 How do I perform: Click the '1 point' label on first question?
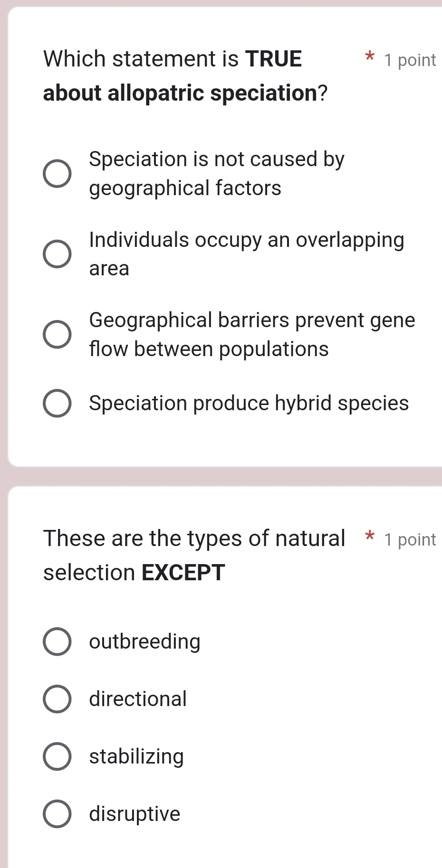411,59
